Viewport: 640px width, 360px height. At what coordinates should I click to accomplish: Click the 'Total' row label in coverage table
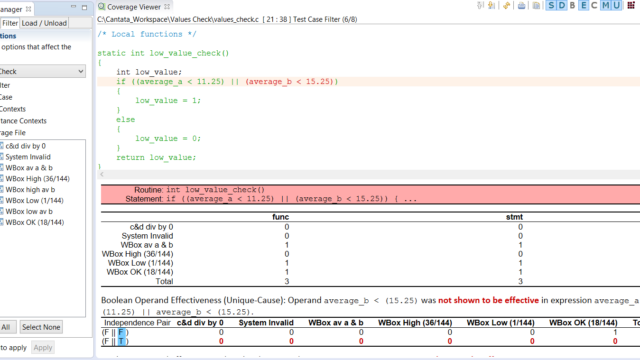point(164,281)
